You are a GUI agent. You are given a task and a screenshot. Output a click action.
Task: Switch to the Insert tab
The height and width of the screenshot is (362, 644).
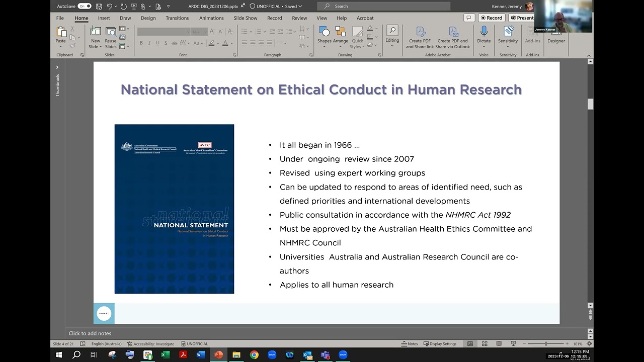(x=104, y=18)
